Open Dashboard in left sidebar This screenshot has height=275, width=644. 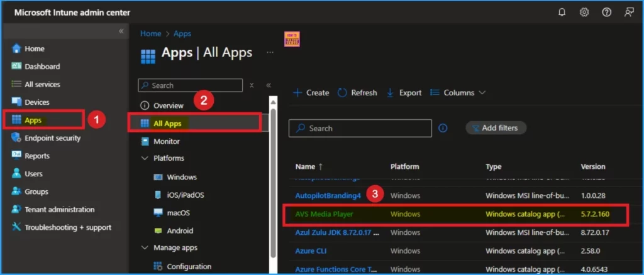click(x=42, y=67)
